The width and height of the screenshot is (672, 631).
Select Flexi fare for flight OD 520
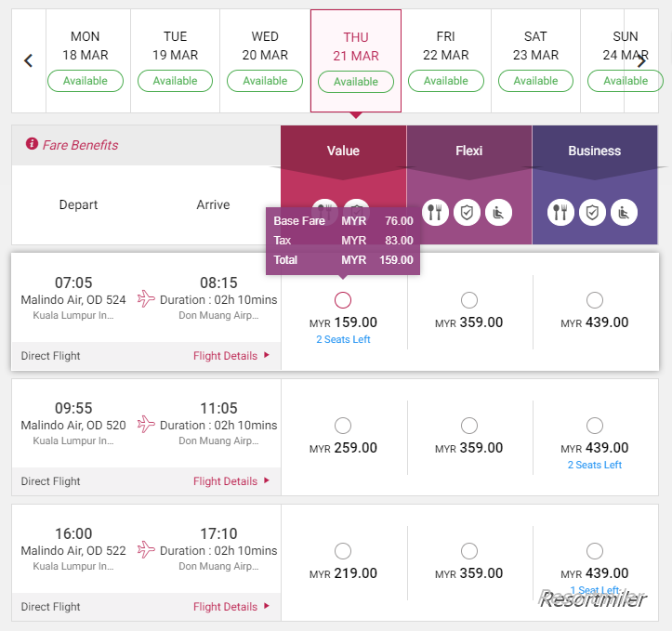tap(469, 426)
